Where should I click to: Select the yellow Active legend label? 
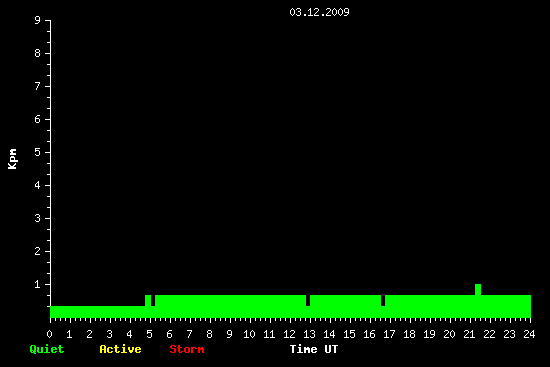click(x=120, y=349)
